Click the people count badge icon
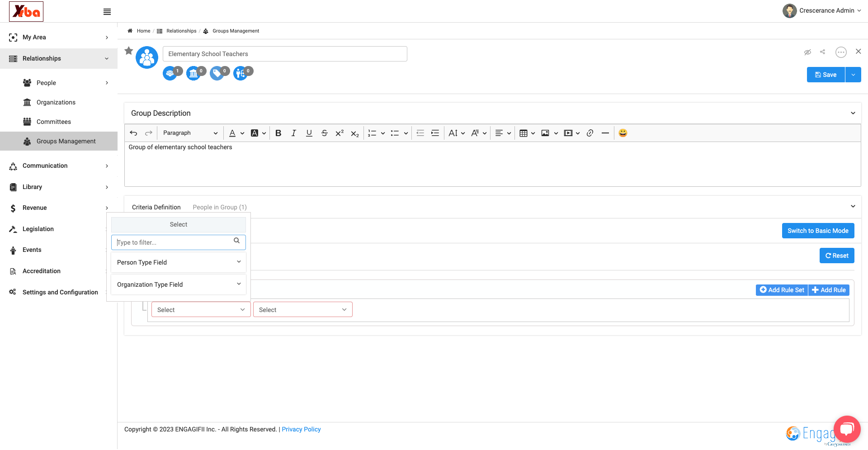 tap(171, 73)
